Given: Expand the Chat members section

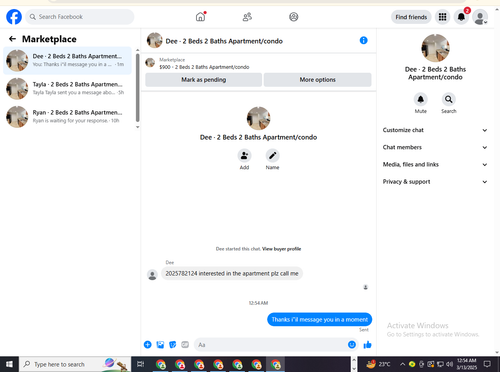Looking at the screenshot, I should click(x=435, y=147).
